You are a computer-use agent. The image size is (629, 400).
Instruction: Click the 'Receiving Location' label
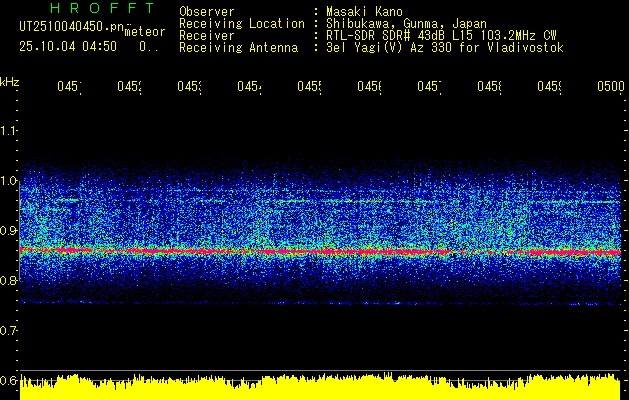242,24
